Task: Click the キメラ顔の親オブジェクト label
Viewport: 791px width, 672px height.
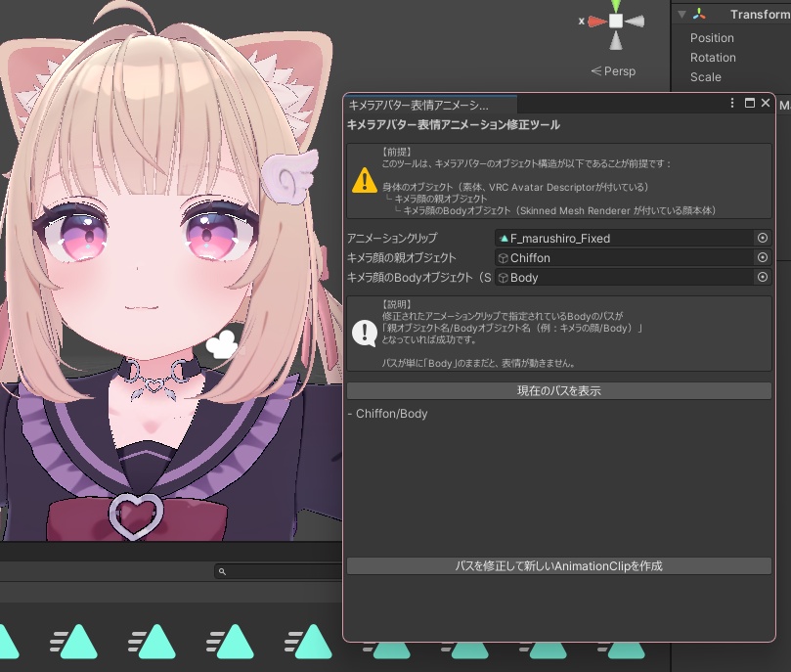Action: click(x=402, y=258)
